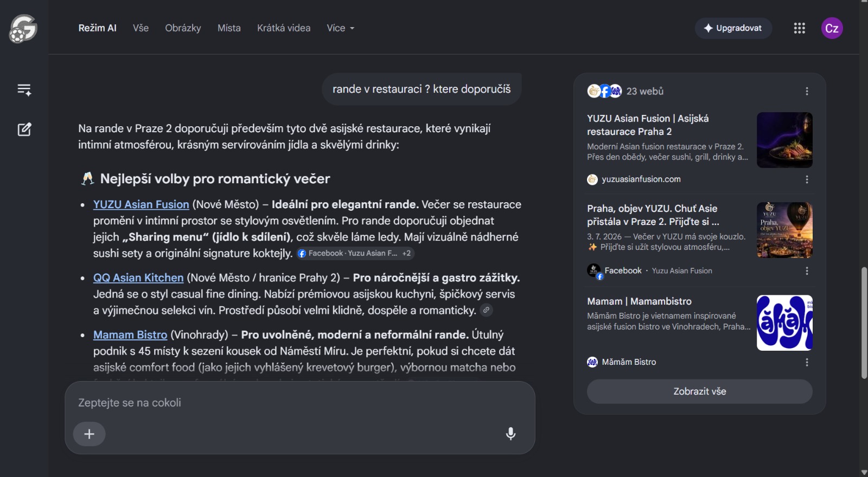Viewport: 868px width, 477px height.
Task: Click the yuzuasianfusion.com favicon
Action: [592, 179]
